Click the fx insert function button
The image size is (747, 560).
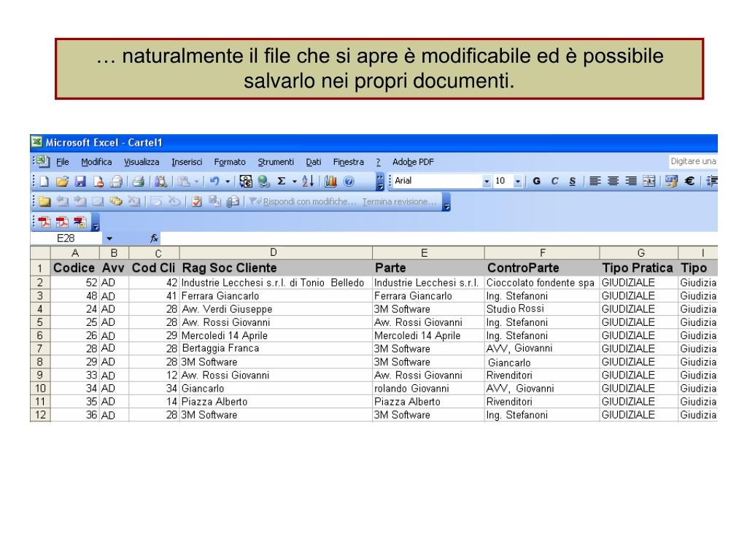coord(154,238)
